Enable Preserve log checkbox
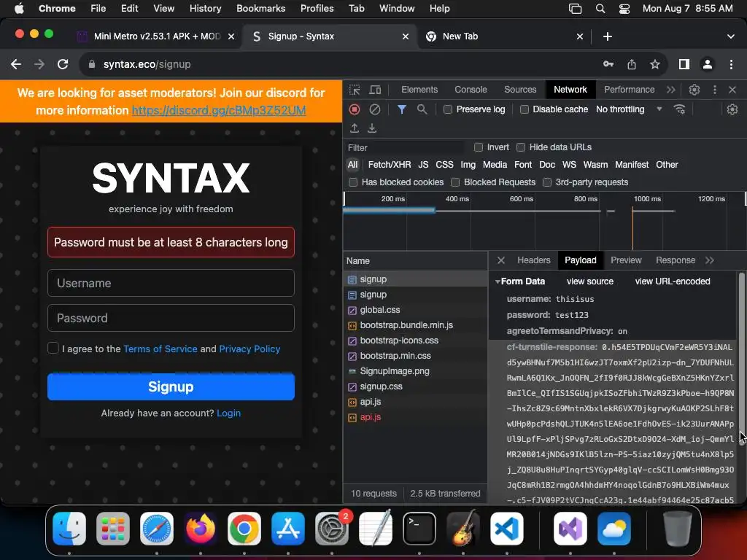Image resolution: width=747 pixels, height=560 pixels. (x=448, y=109)
